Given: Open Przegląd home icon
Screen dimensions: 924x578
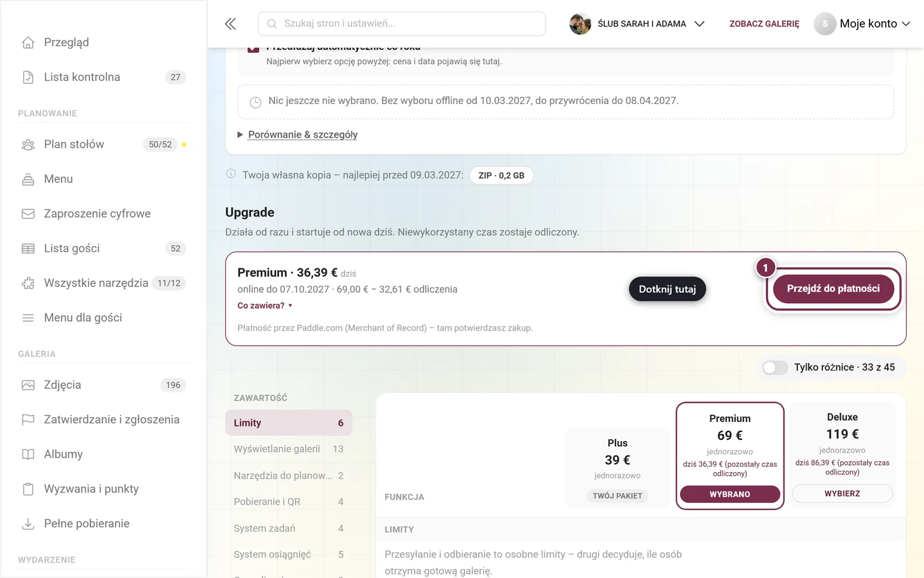Looking at the screenshot, I should tap(28, 42).
